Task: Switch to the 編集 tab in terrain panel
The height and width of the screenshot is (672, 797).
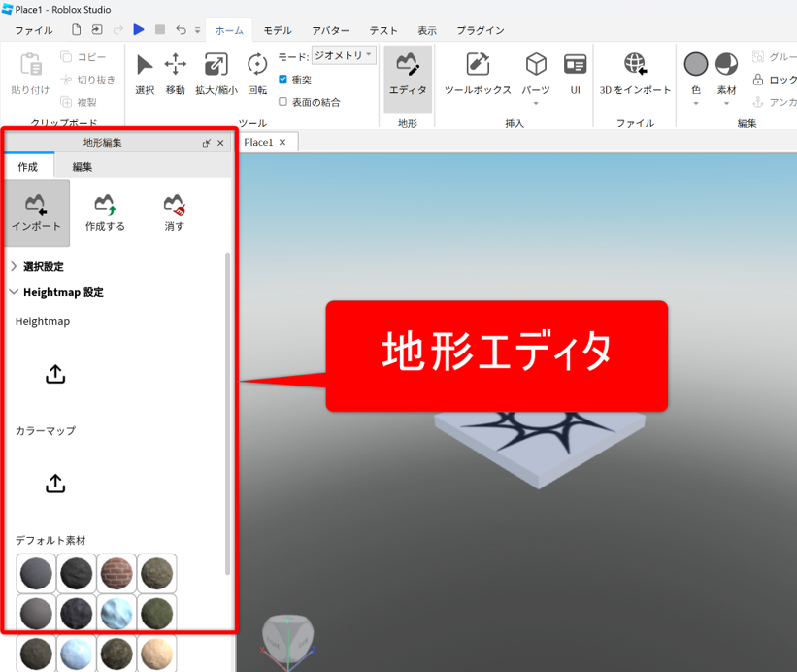Action: (83, 166)
